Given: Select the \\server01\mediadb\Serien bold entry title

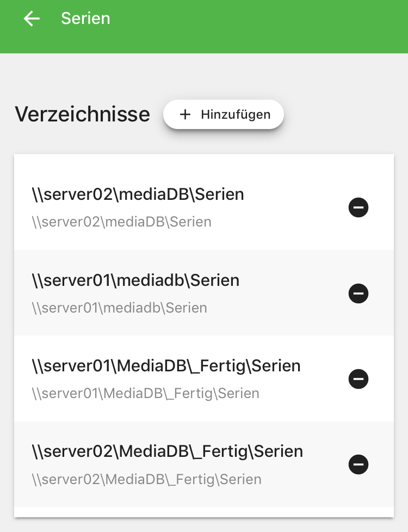Looking at the screenshot, I should point(135,280).
